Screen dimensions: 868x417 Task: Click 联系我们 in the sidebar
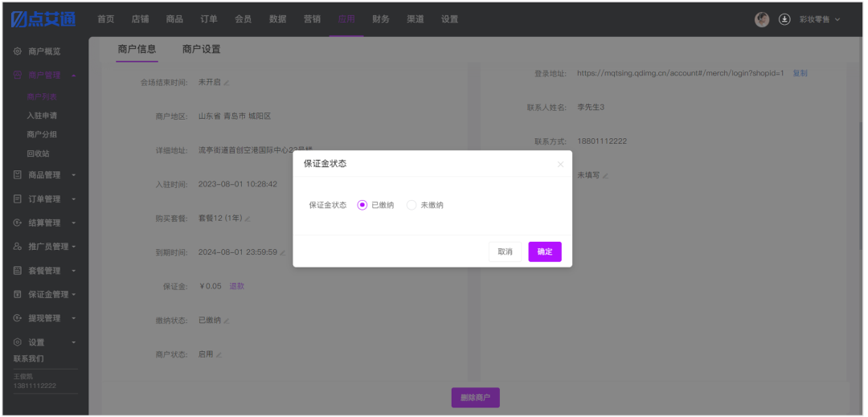pyautogui.click(x=29, y=358)
